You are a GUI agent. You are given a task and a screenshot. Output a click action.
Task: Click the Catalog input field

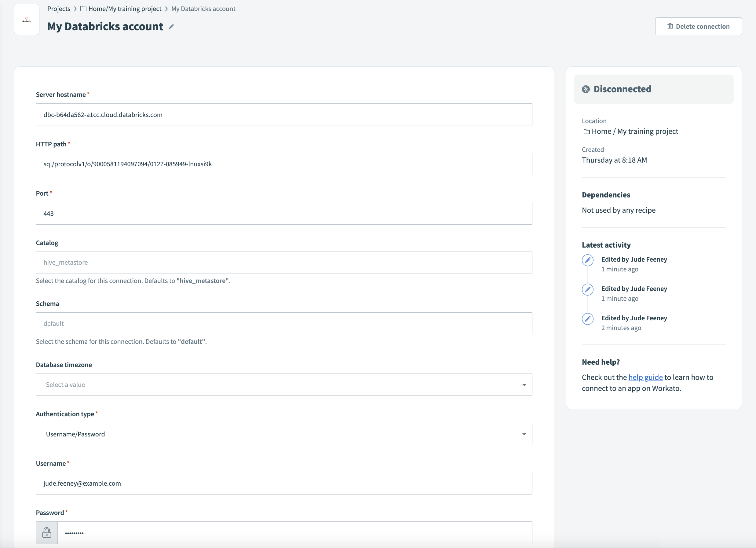284,263
